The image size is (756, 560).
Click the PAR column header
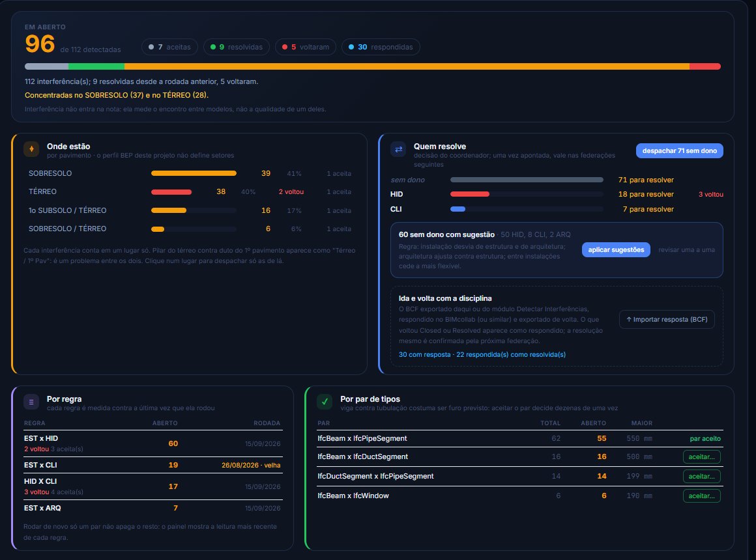(323, 423)
